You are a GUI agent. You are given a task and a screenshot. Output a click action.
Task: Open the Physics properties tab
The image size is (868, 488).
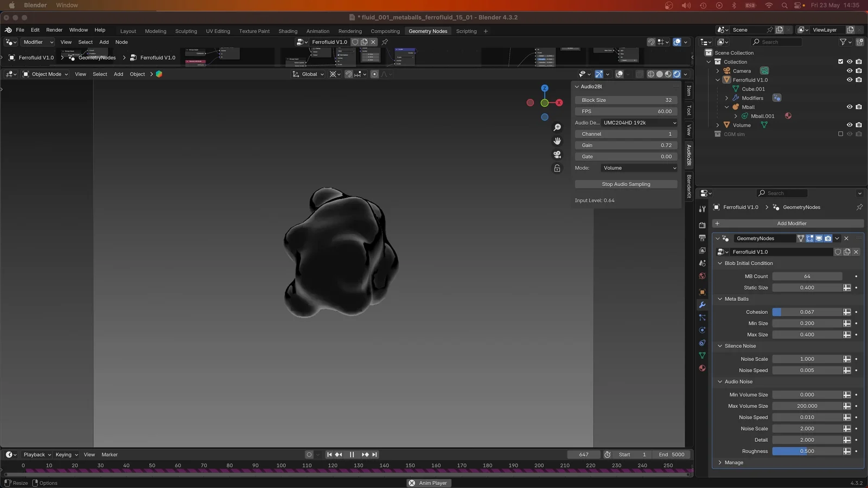tap(703, 329)
